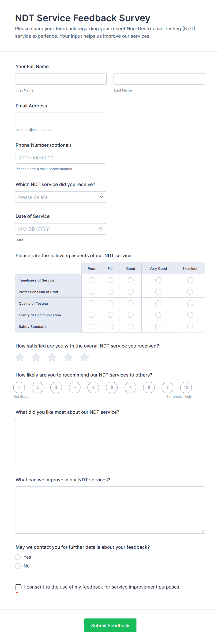Viewport: 218px width, 644px height.
Task: Select the fifth satisfaction star
Action: pyautogui.click(x=85, y=357)
